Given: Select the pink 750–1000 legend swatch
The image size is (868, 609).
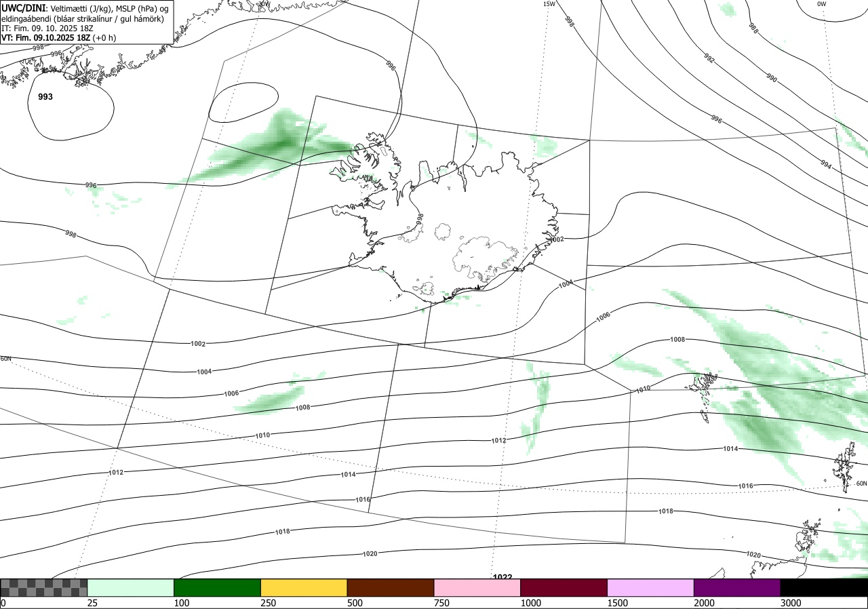Looking at the screenshot, I should [x=477, y=587].
